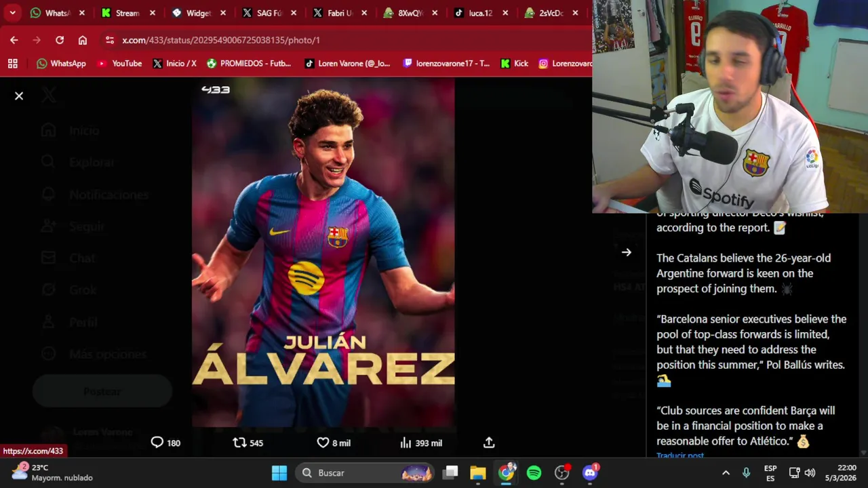Open the volume speaker tray icon
This screenshot has height=488, width=868.
point(810,472)
